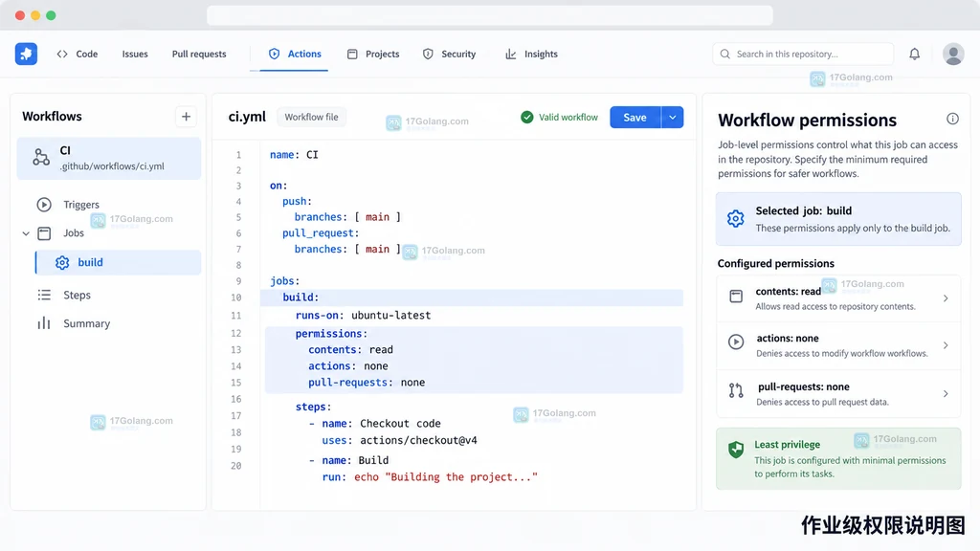This screenshot has height=551, width=980.
Task: Focus the Search in this repository field
Action: click(803, 54)
